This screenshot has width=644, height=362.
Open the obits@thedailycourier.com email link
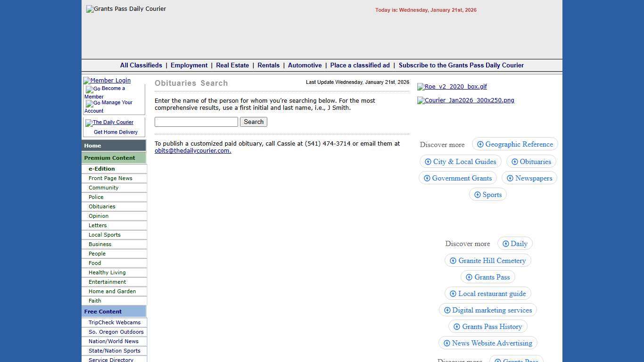click(x=192, y=150)
